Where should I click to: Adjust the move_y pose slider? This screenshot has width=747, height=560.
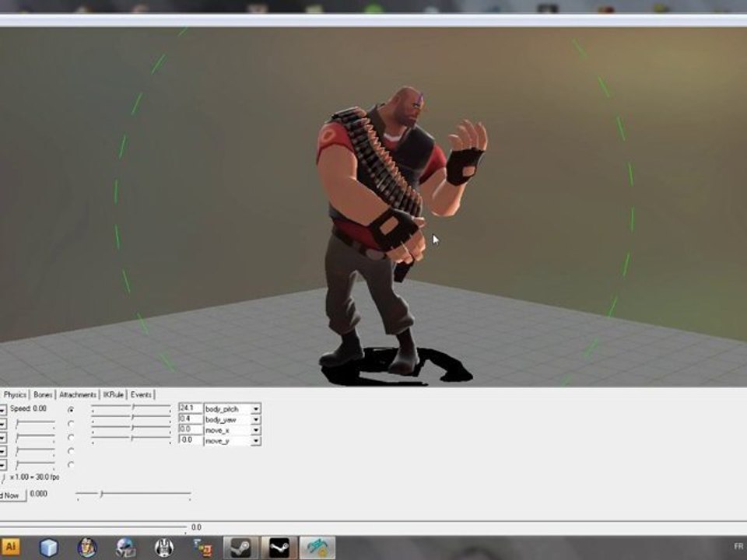click(x=132, y=439)
